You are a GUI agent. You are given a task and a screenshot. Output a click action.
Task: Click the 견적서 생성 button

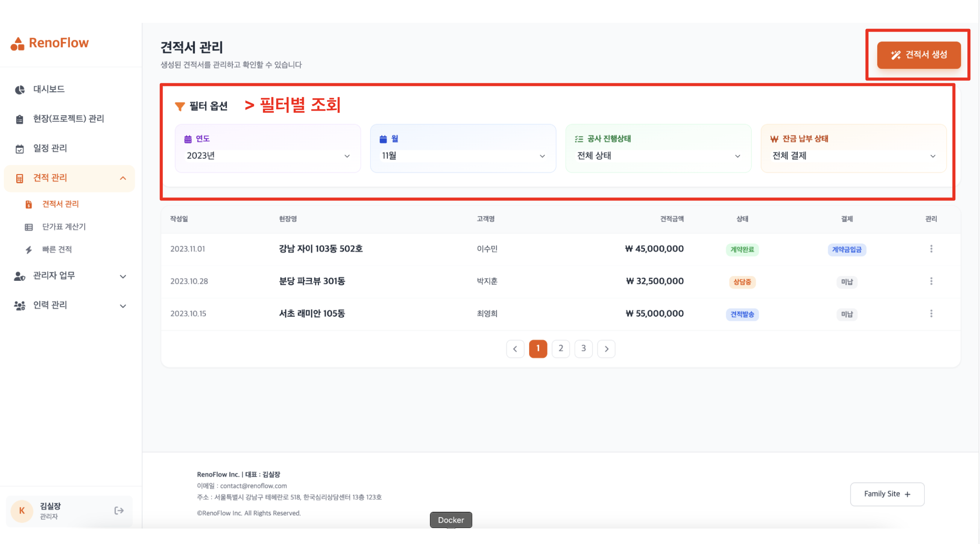pyautogui.click(x=919, y=55)
